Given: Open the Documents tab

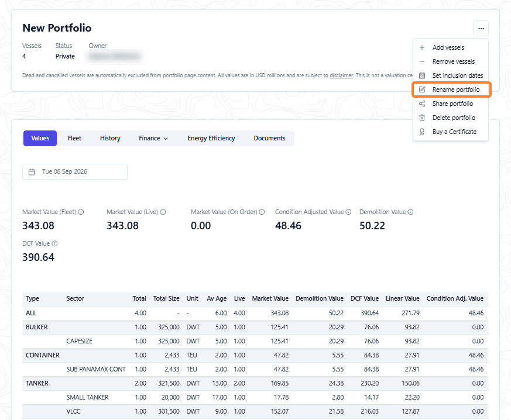Looking at the screenshot, I should (269, 139).
